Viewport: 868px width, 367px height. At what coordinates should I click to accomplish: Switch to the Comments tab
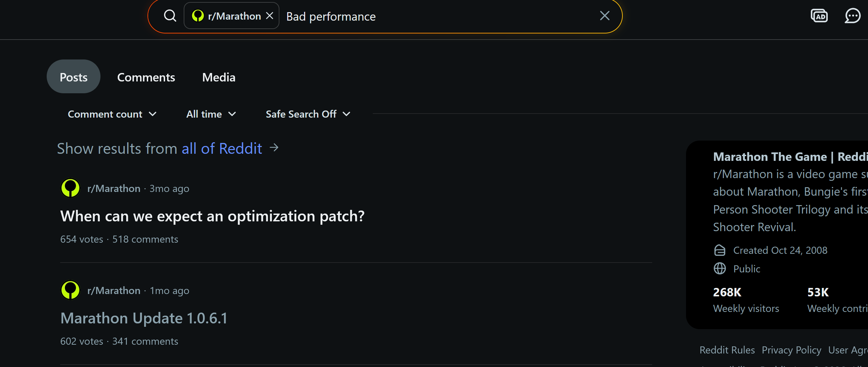point(146,77)
